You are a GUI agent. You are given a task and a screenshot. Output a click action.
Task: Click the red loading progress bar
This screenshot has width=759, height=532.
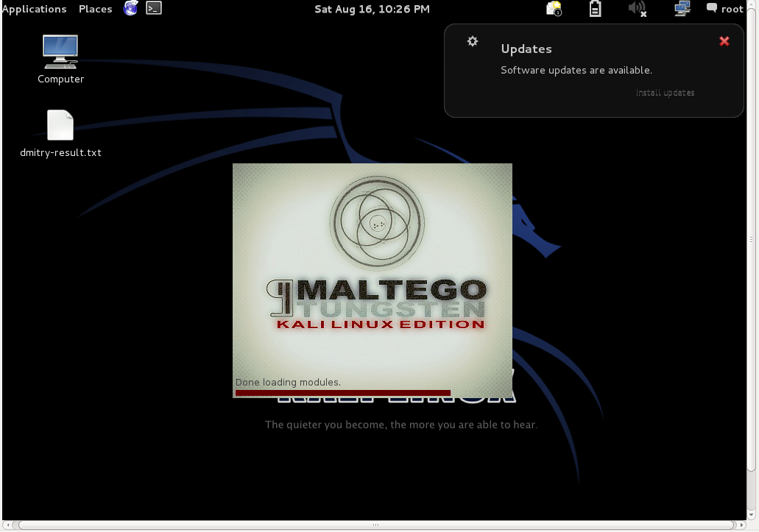point(343,393)
